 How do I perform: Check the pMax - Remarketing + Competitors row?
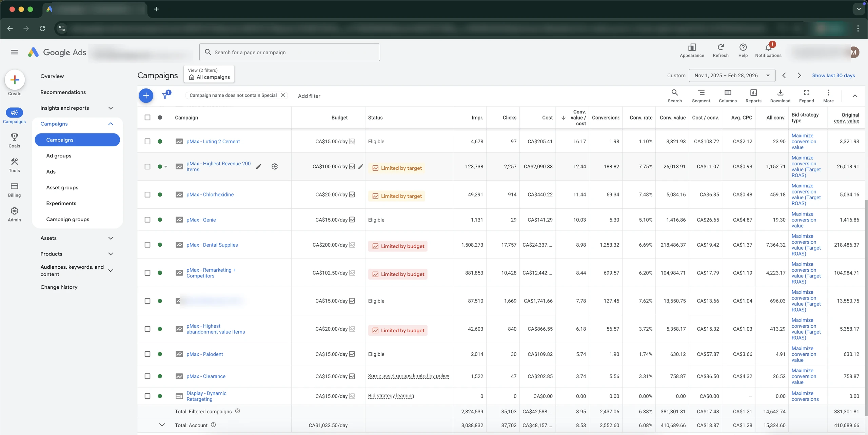coord(147,273)
